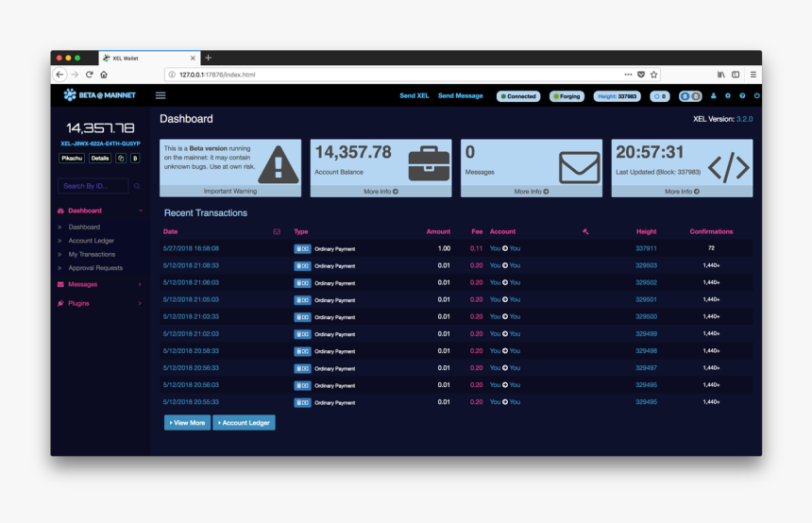Click the XEL-J8WX account address link
812x523 pixels.
[x=100, y=143]
